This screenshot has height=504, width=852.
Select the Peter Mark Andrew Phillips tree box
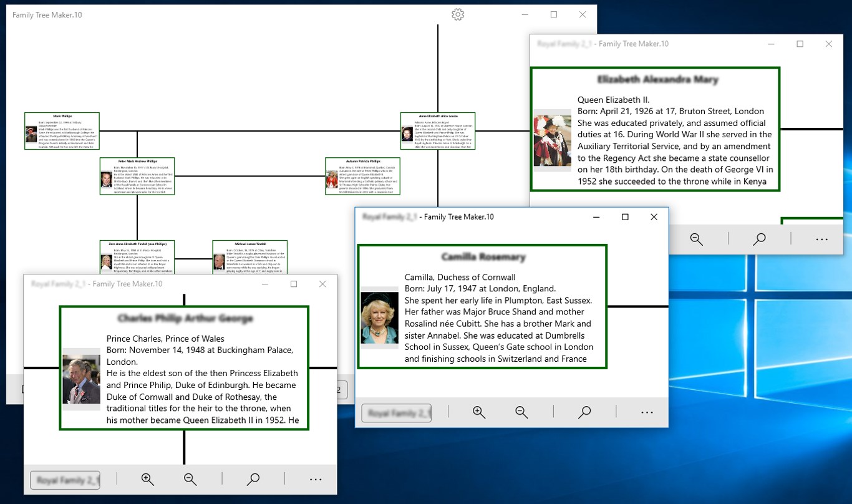point(137,176)
